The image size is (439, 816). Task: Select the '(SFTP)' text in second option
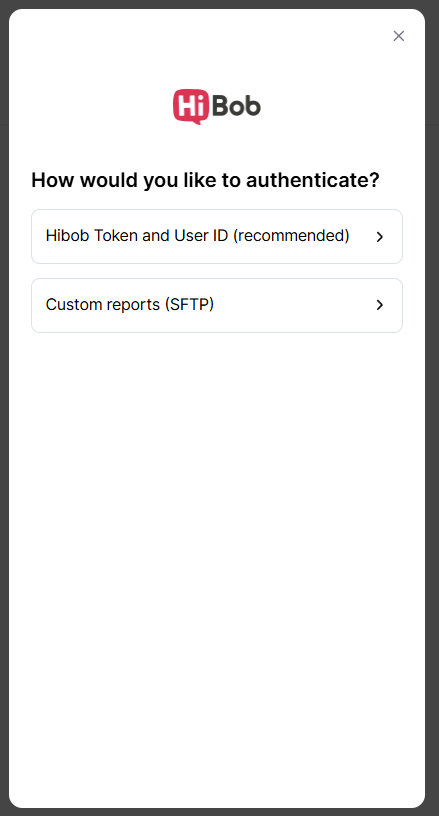pos(189,304)
